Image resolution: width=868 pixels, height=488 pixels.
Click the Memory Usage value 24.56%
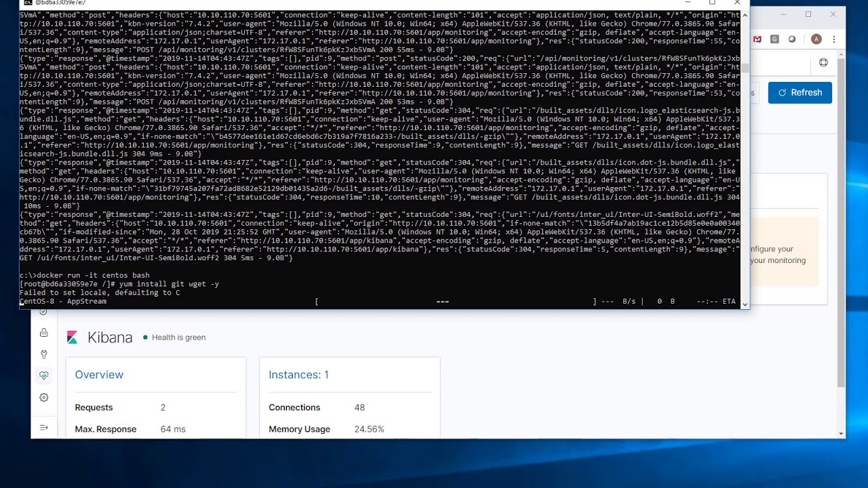[369, 429]
